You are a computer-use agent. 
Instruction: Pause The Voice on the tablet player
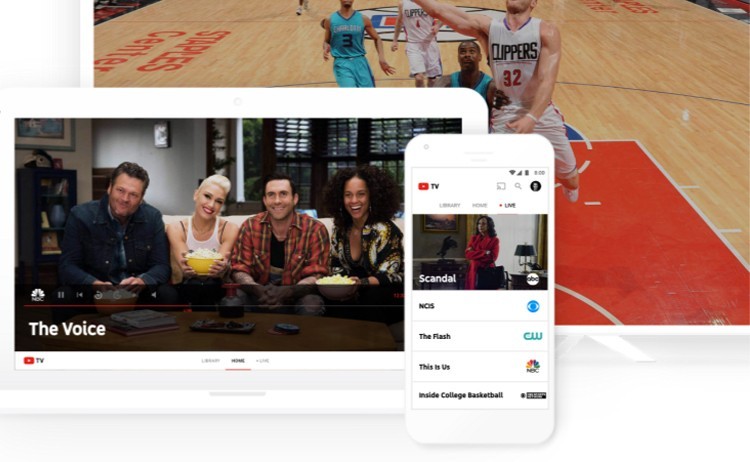pyautogui.click(x=61, y=295)
